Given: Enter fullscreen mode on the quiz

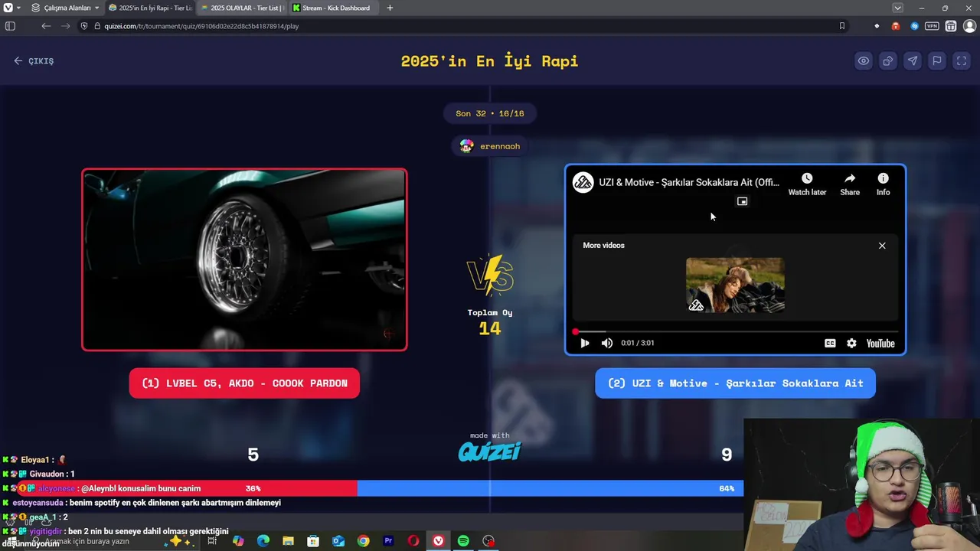Looking at the screenshot, I should point(961,61).
